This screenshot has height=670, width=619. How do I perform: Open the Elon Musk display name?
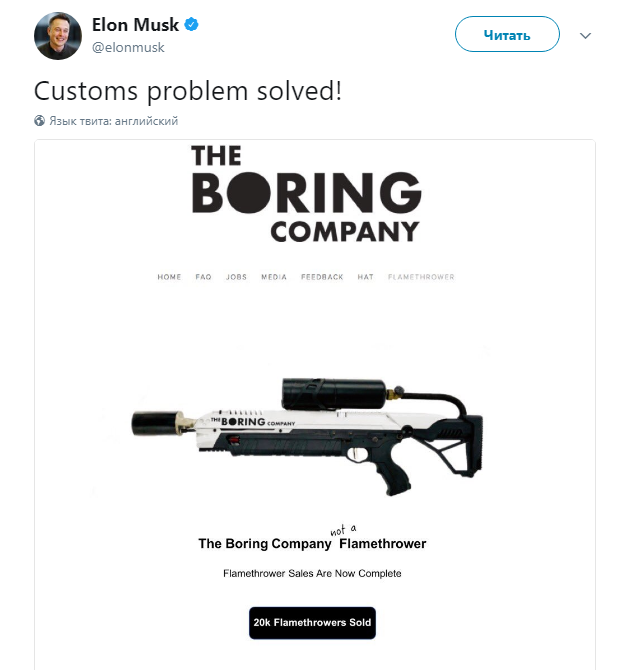[135, 25]
